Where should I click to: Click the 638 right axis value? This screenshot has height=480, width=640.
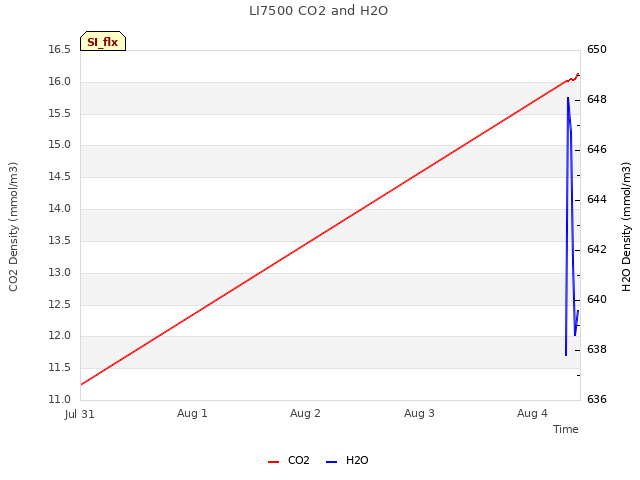597,349
